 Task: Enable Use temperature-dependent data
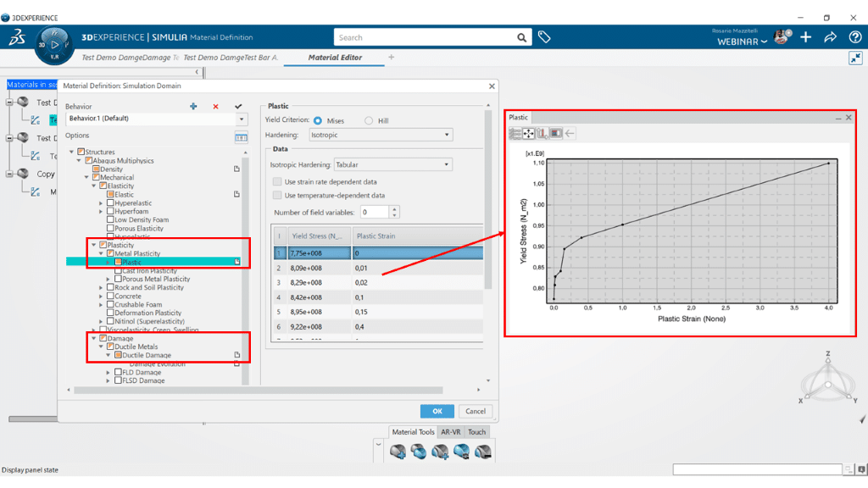[x=277, y=195]
